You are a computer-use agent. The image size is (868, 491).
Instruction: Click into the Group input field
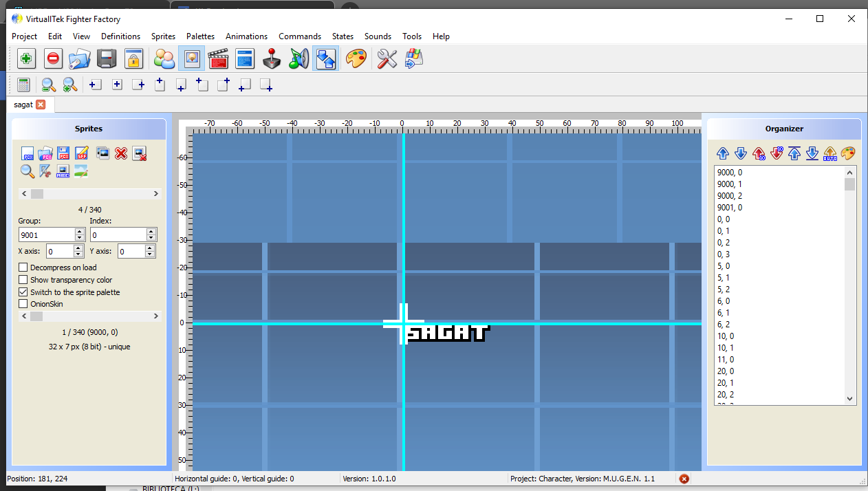[47, 235]
